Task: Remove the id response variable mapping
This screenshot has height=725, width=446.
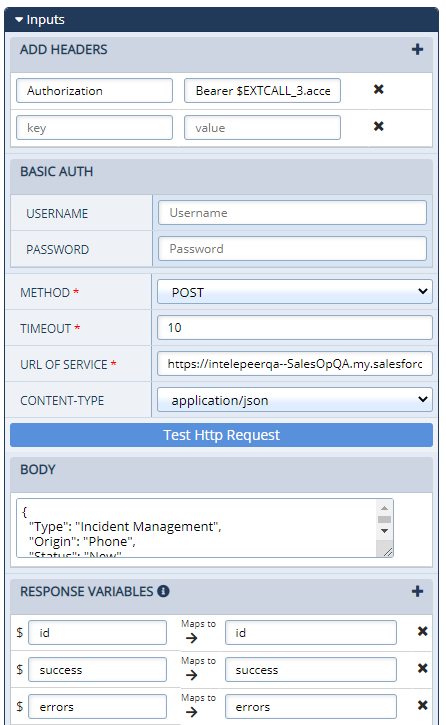Action: (422, 631)
